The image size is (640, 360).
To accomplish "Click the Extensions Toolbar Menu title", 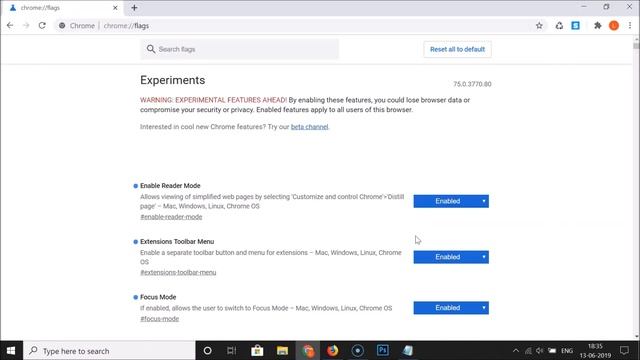I will pos(177,241).
